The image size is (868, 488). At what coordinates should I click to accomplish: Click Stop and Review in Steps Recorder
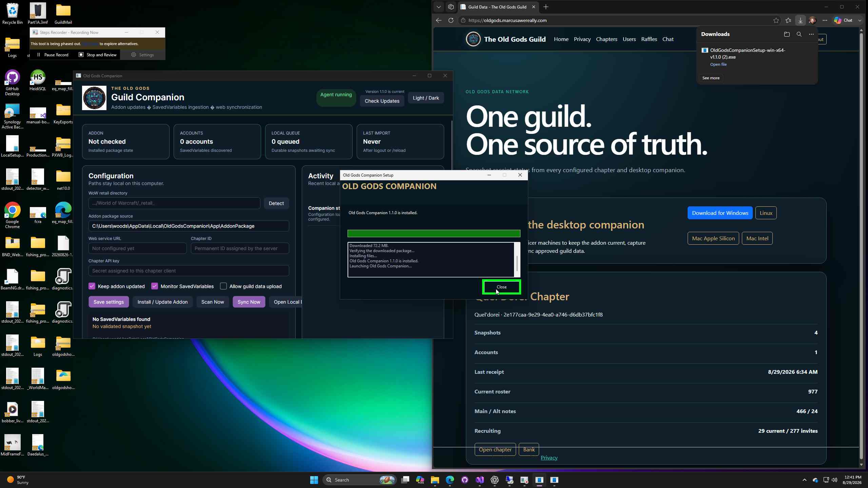point(98,55)
